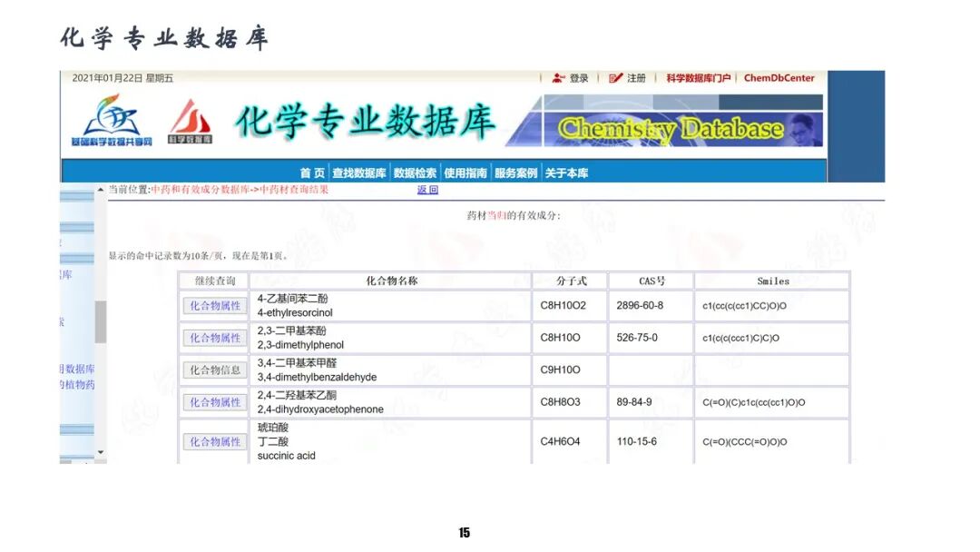Click the 化合物名称 column header
This screenshot has width=980, height=552.
coord(391,281)
